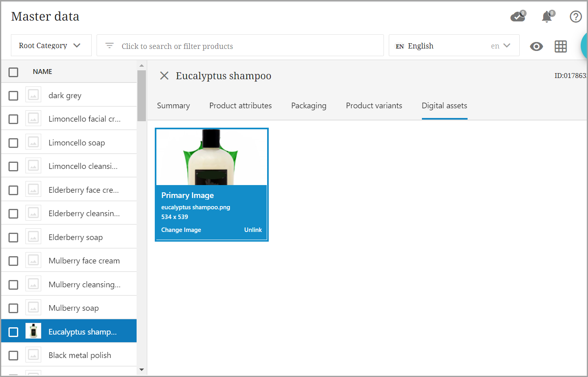Check the select-all checkbox beside NAME
Screen dimensions: 588x377
point(13,72)
